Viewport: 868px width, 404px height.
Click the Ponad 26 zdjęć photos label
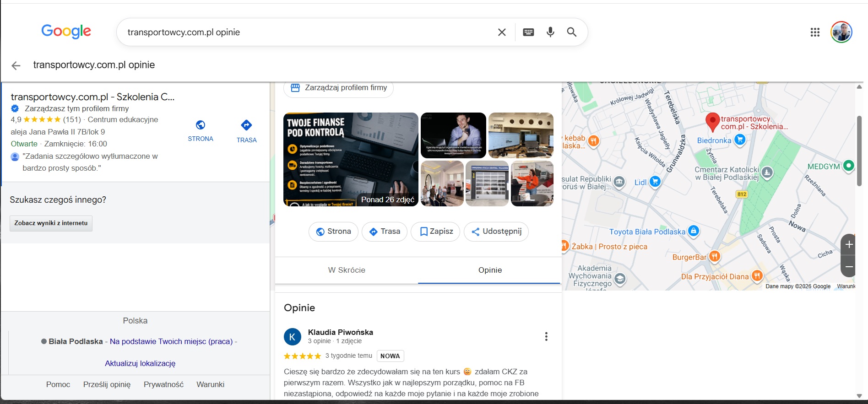(x=388, y=199)
